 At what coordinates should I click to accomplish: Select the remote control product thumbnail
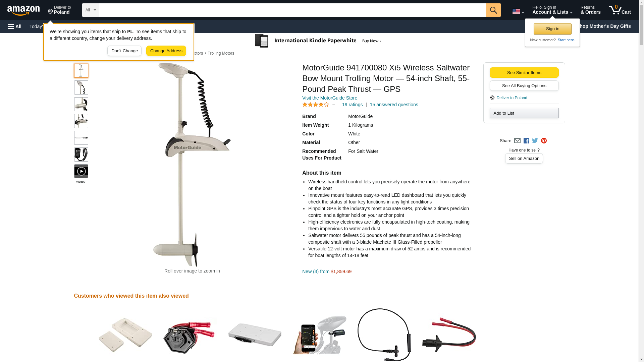pyautogui.click(x=81, y=155)
